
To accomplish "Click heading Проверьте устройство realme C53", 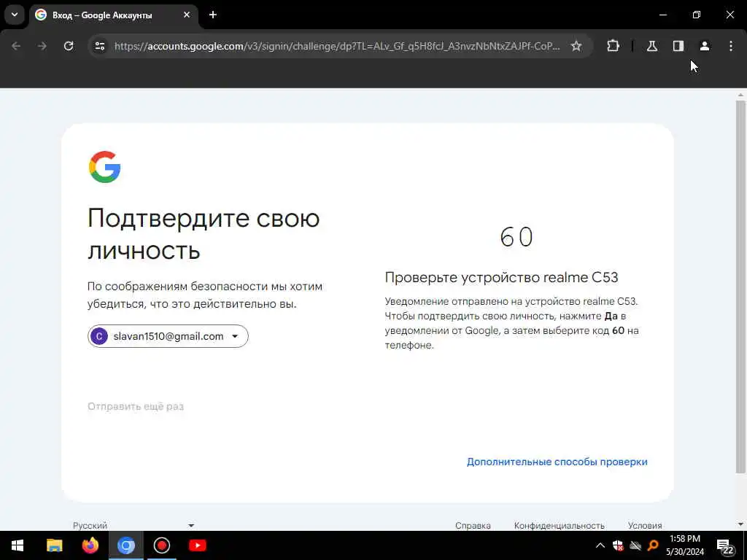I will tap(501, 277).
